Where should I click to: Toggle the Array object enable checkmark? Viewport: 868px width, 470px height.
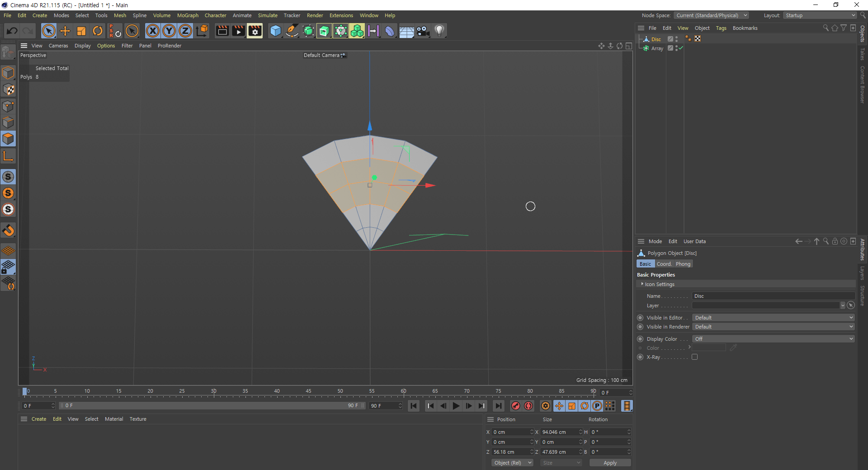coord(681,48)
